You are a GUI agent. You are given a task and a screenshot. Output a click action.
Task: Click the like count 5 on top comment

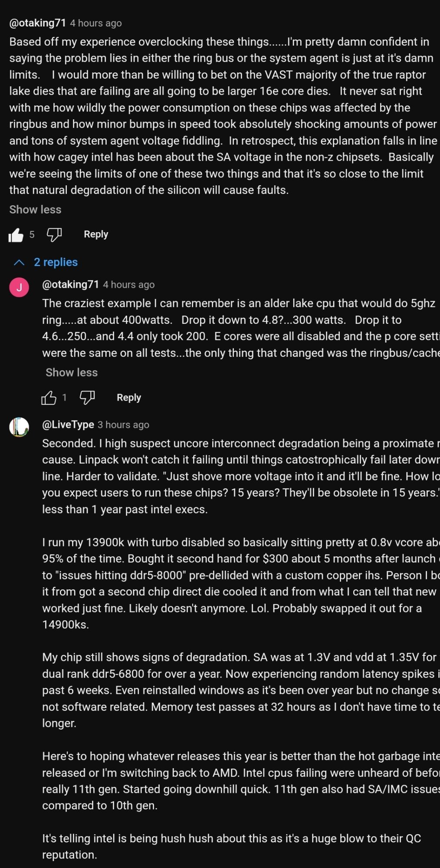tap(32, 235)
